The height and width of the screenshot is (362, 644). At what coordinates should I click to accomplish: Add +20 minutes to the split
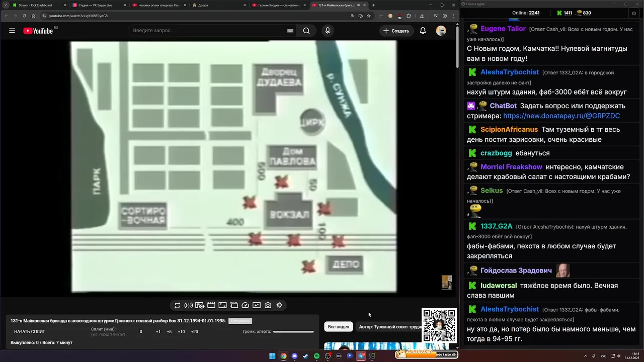click(x=195, y=332)
